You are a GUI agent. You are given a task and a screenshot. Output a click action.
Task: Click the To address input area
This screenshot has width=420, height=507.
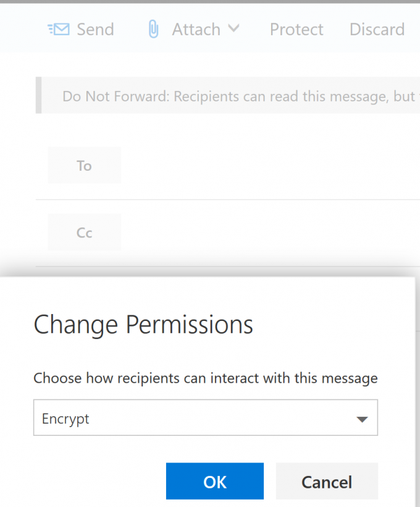tap(259, 165)
